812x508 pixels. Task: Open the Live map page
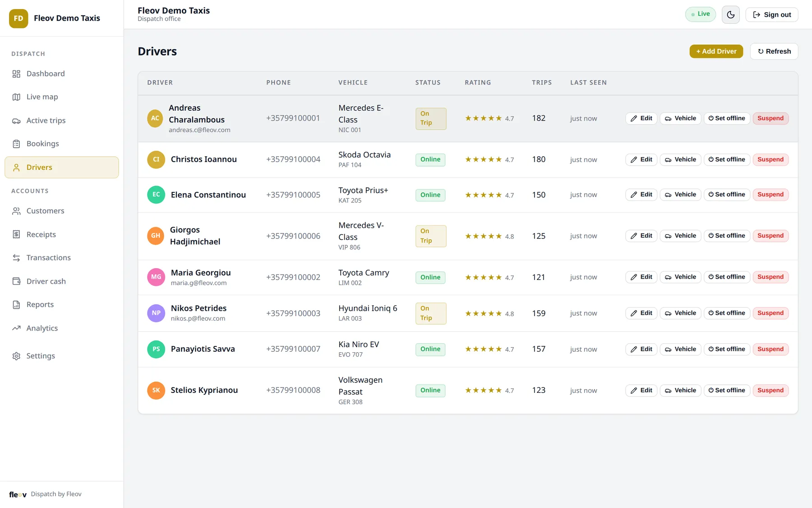(62, 97)
